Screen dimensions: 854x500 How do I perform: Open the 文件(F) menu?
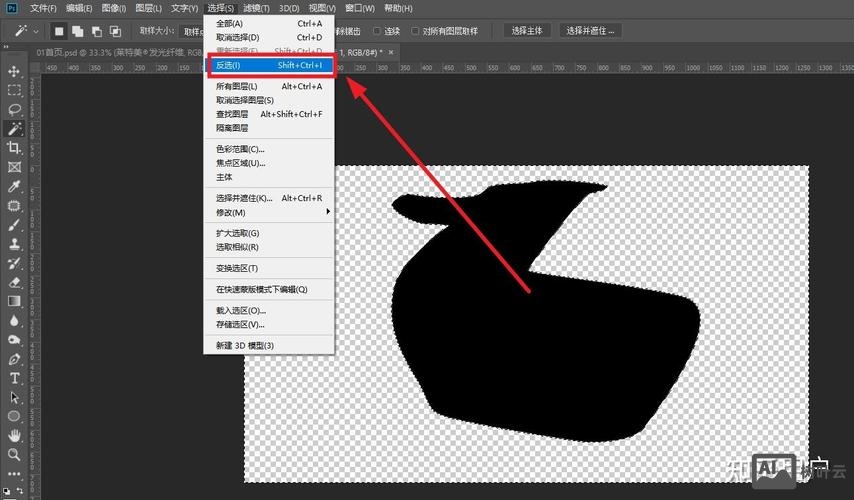43,8
